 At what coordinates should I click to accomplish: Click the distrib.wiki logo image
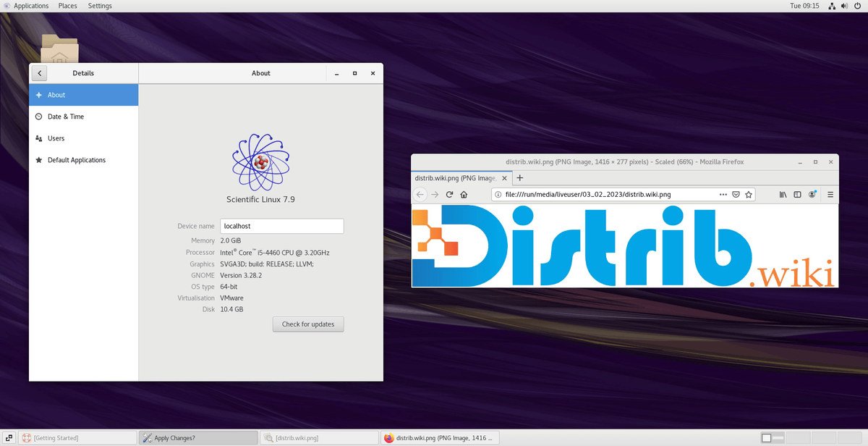(624, 246)
